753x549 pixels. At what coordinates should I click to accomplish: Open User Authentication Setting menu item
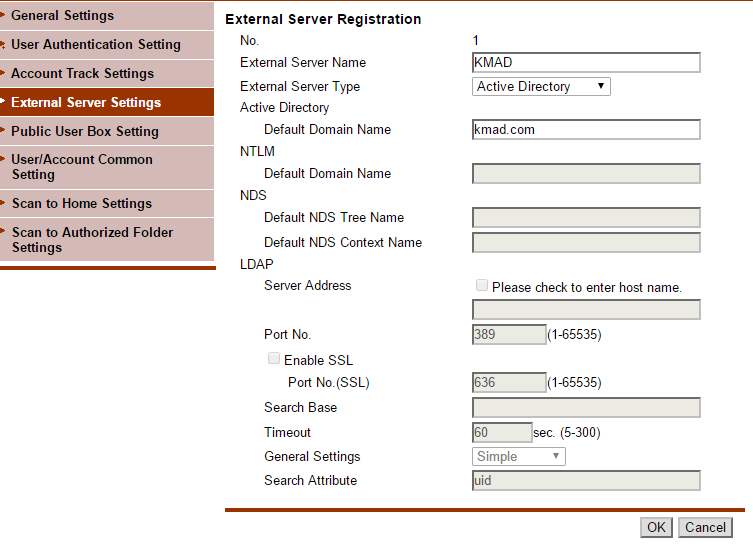pos(107,45)
